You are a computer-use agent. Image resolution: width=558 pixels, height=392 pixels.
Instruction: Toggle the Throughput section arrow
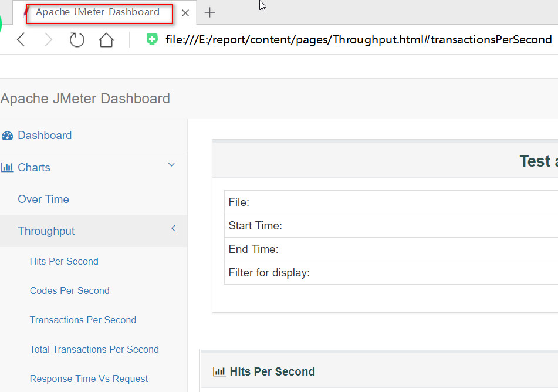point(173,228)
